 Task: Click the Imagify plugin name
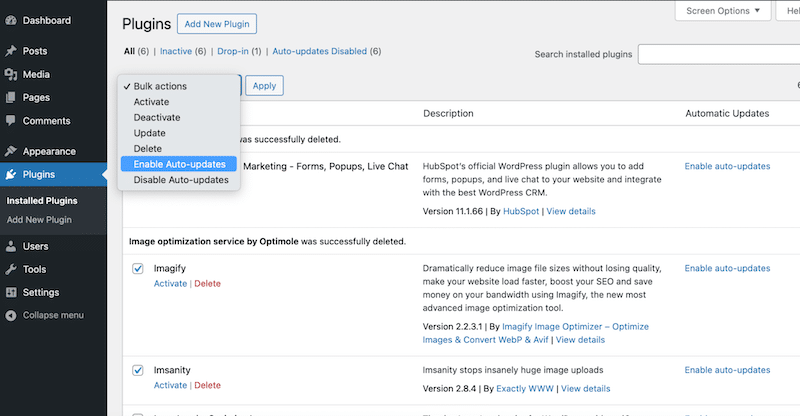(170, 268)
